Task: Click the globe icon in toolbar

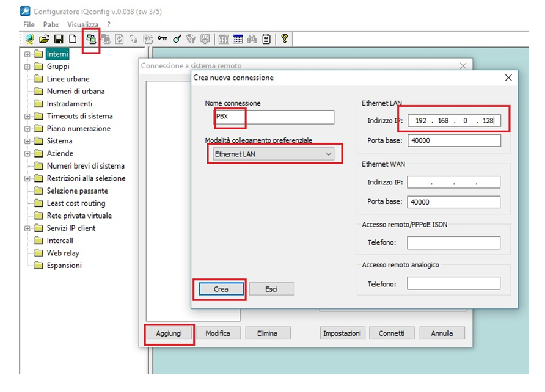Action: (x=29, y=39)
